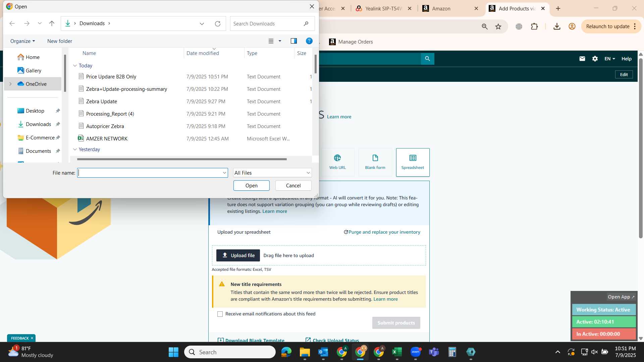Open recent locations dropdown arrow

(40, 23)
